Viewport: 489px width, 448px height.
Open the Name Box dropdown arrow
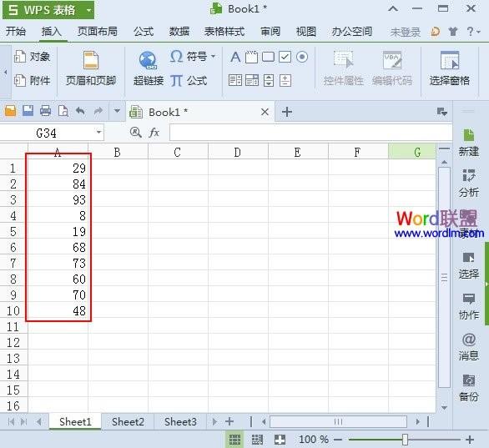[98, 133]
